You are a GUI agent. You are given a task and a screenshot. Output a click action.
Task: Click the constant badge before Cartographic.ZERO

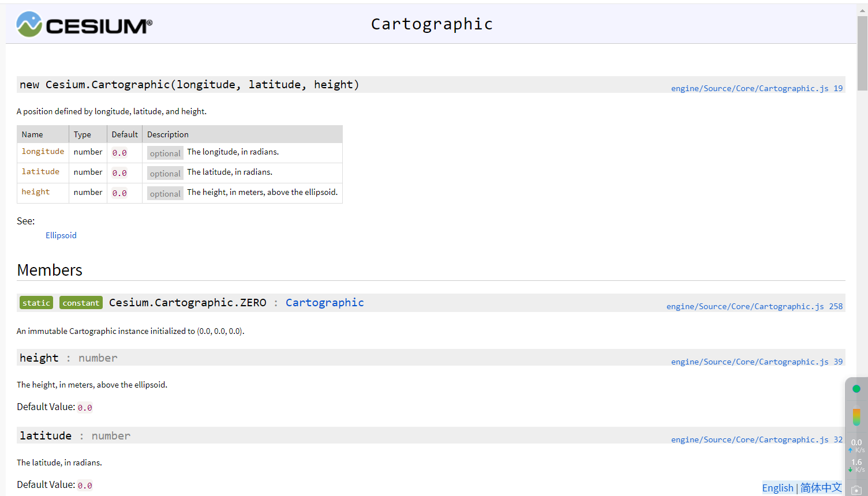pyautogui.click(x=81, y=303)
